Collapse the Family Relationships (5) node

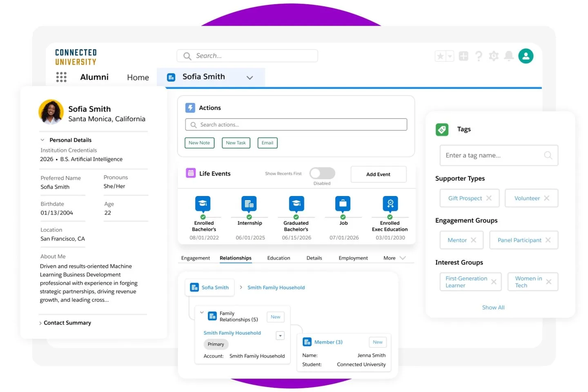tap(202, 313)
